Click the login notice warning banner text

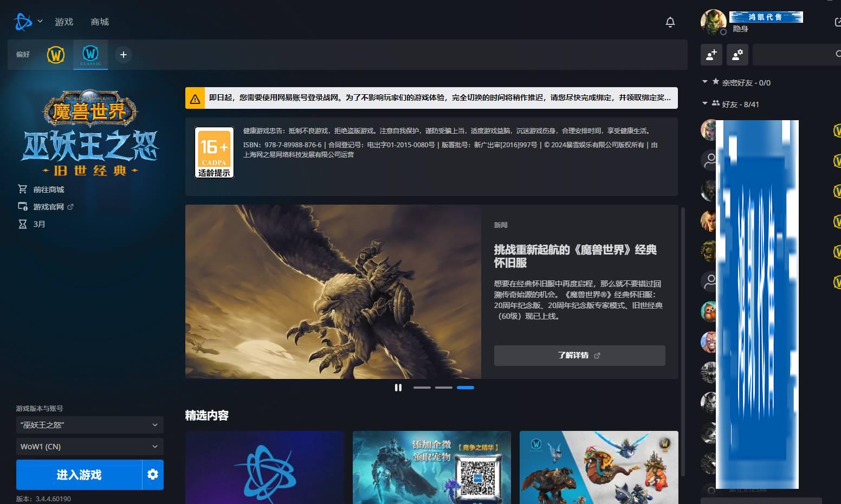point(440,98)
